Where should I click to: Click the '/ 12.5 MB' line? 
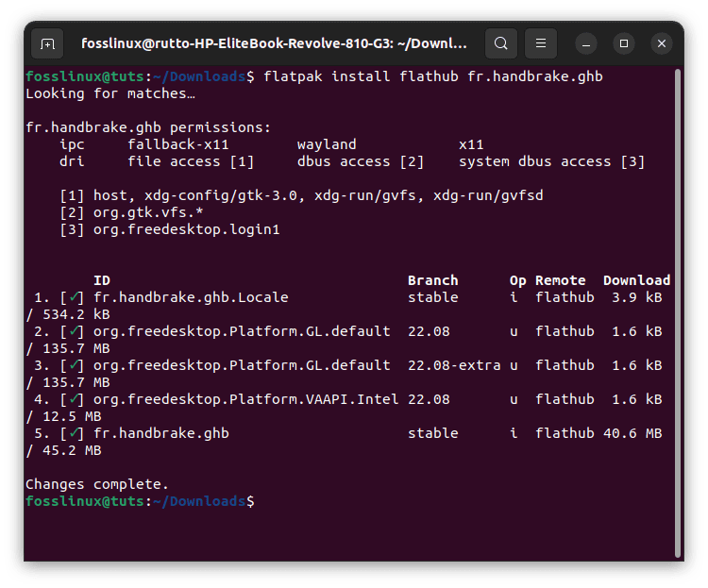click(x=63, y=417)
